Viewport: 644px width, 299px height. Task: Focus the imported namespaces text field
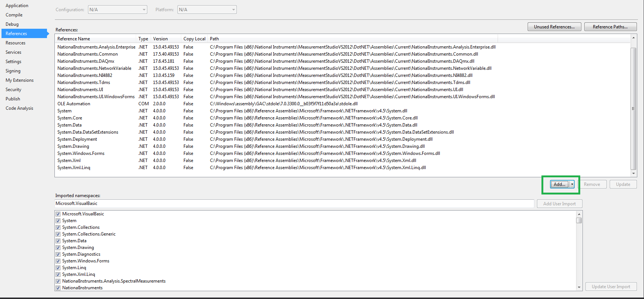tap(294, 203)
